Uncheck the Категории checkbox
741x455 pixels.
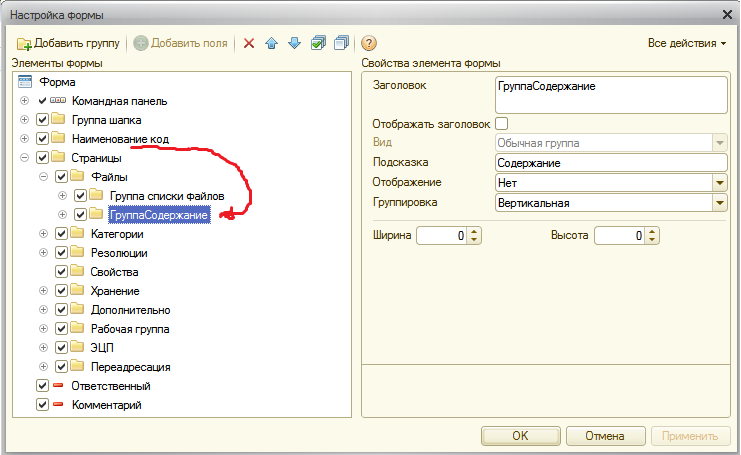click(61, 233)
